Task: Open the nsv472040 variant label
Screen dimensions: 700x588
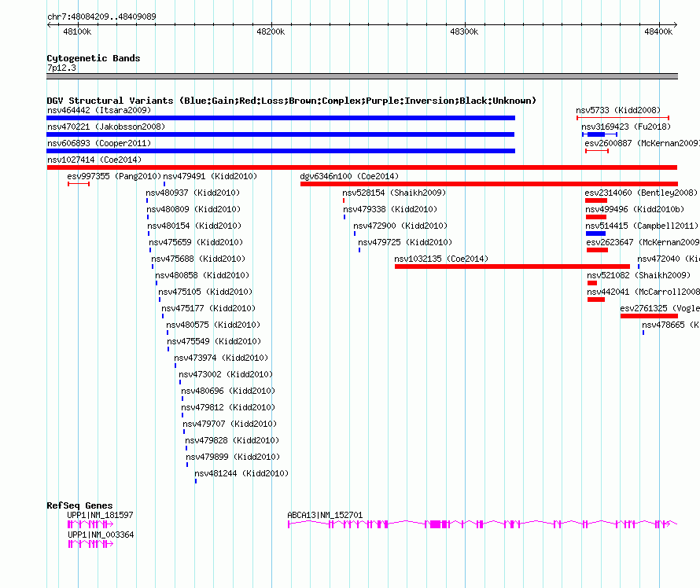Action: pos(669,259)
